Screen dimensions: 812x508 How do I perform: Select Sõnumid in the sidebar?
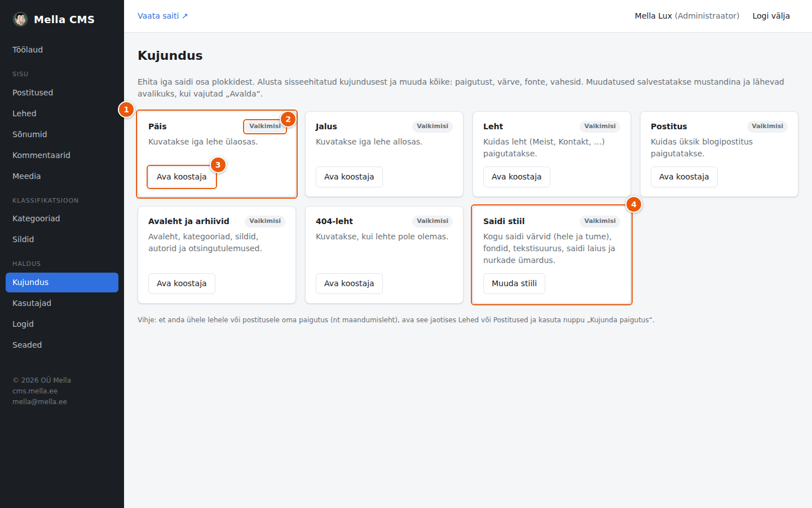[62, 134]
